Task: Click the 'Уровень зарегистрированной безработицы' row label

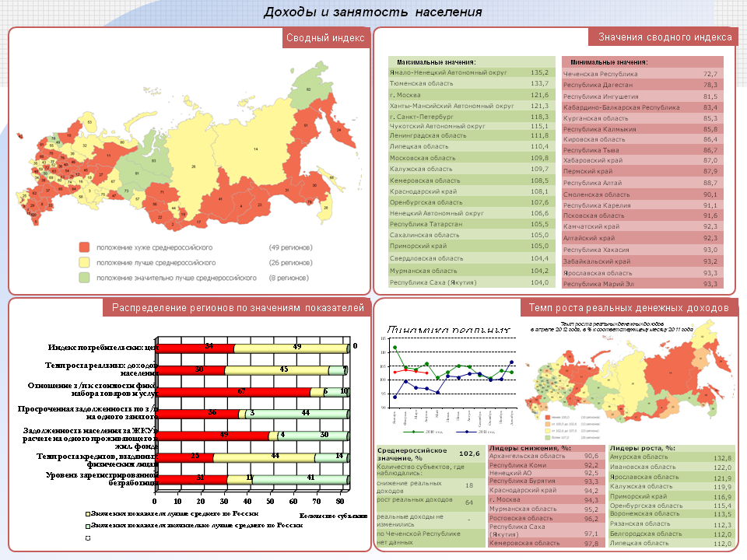Action: point(102,478)
